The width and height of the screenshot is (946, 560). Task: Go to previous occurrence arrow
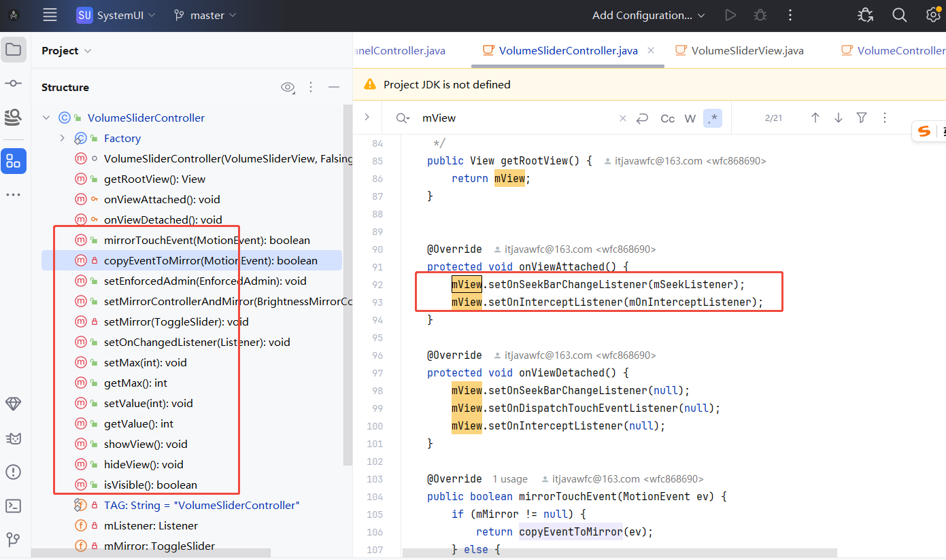pos(815,118)
